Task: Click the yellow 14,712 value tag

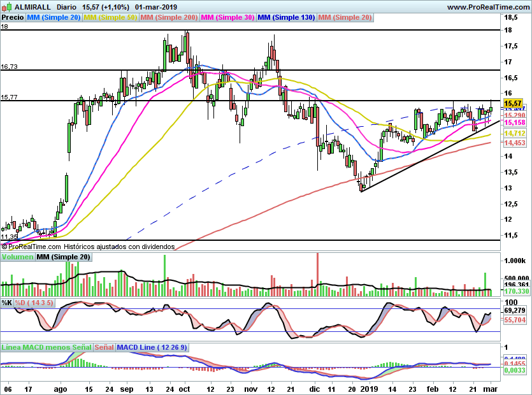Action: pyautogui.click(x=514, y=133)
